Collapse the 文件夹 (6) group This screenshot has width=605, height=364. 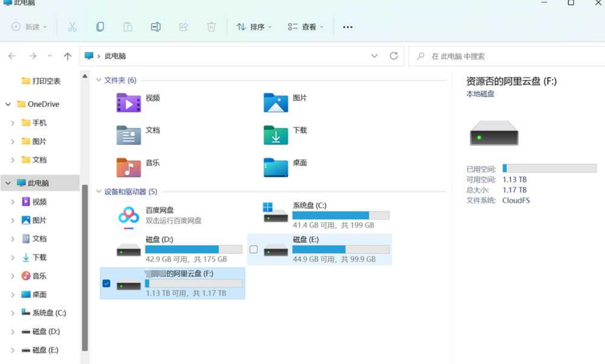tap(99, 80)
